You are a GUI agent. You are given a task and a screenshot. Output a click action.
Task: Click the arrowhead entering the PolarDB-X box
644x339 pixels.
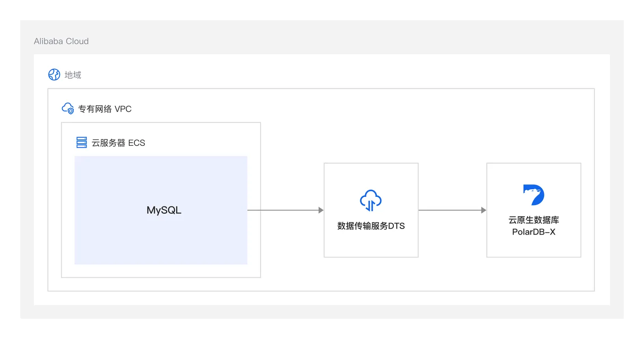483,210
